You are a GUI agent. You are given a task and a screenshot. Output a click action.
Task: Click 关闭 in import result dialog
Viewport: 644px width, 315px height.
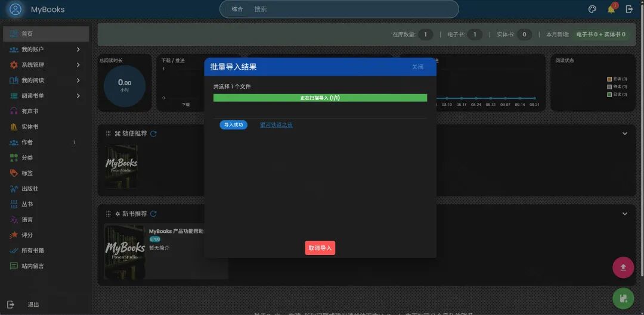pos(417,67)
